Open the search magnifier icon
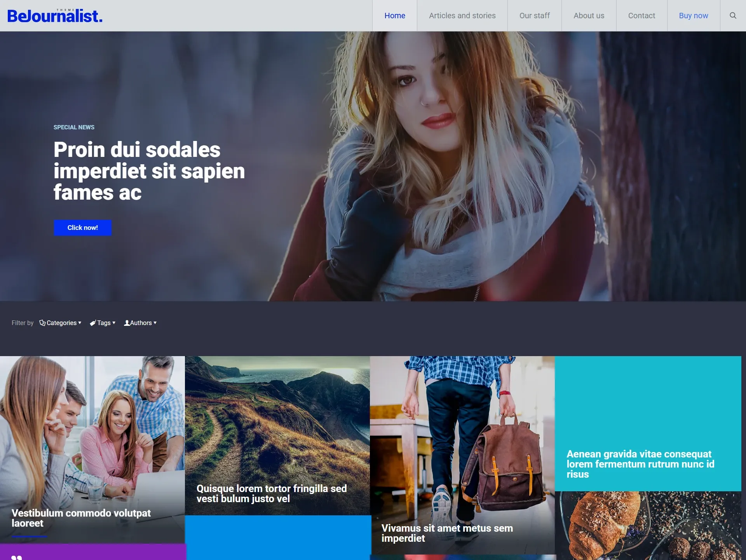Screen dimensions: 746x560 (733, 16)
